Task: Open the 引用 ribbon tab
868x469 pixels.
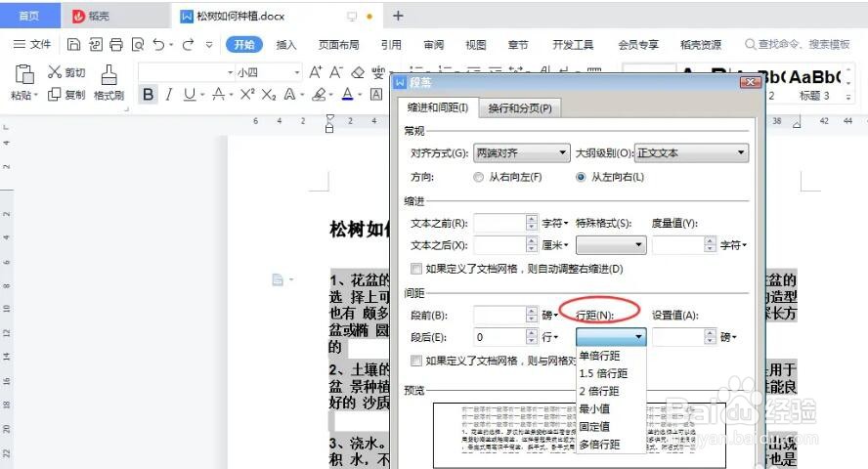Action: click(391, 45)
